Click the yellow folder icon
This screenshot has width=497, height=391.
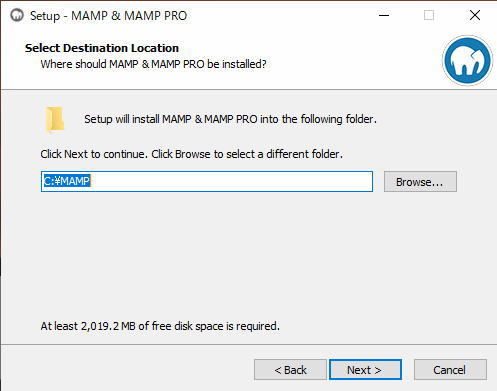click(x=54, y=120)
